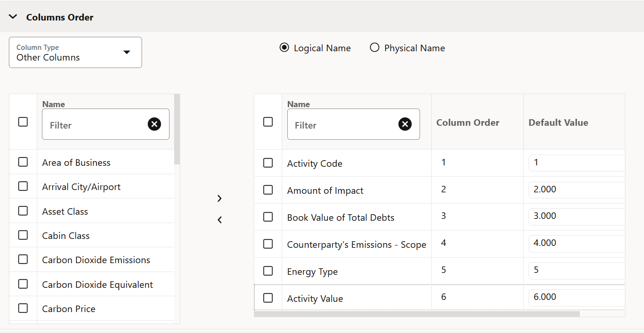Tick the Carbon Price checkbox
The height and width of the screenshot is (333, 644).
[x=23, y=308]
